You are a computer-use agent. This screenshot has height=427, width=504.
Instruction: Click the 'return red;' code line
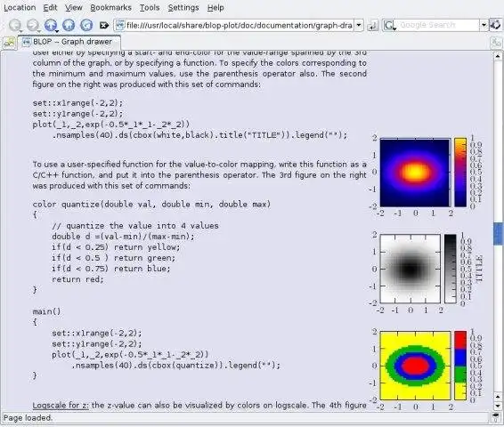77,279
